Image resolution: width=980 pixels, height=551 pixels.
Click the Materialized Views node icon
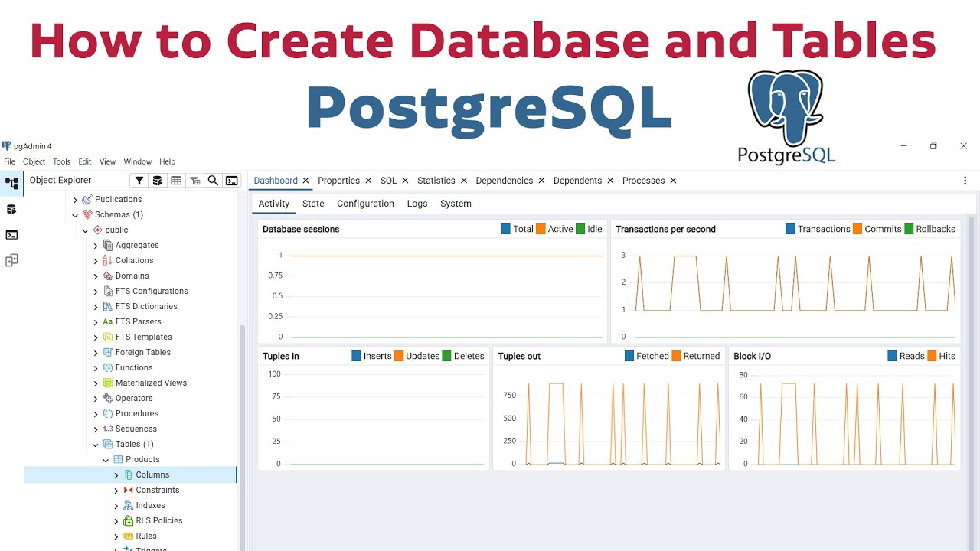pos(108,383)
